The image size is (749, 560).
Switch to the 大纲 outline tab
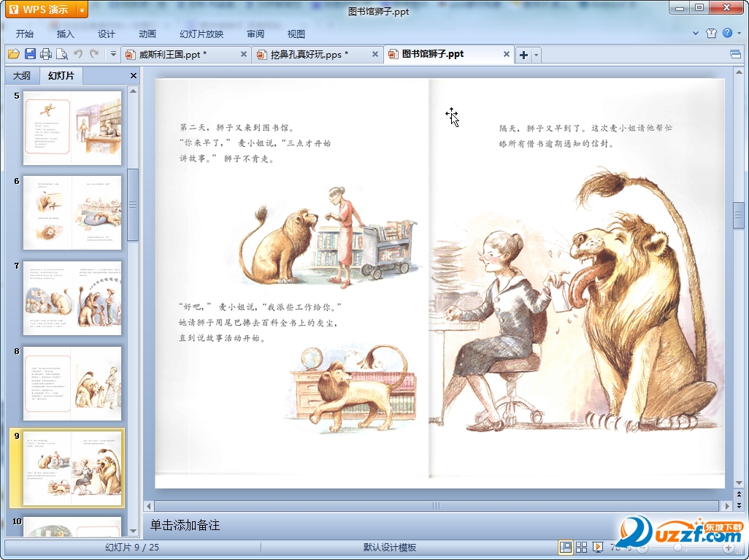[21, 75]
